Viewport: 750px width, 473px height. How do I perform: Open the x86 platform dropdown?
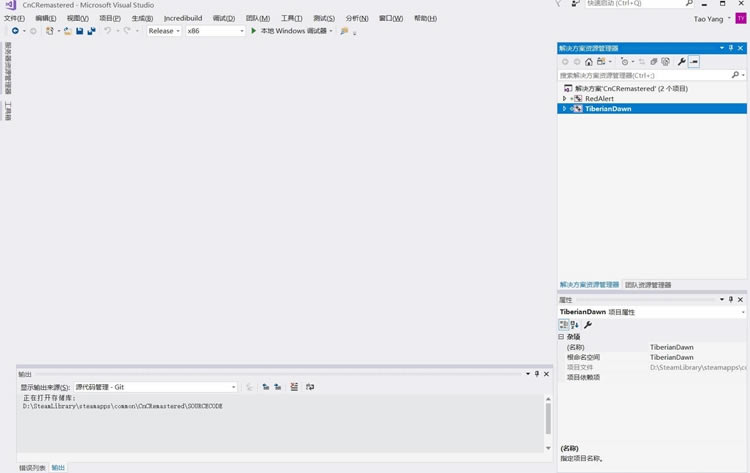pos(215,31)
